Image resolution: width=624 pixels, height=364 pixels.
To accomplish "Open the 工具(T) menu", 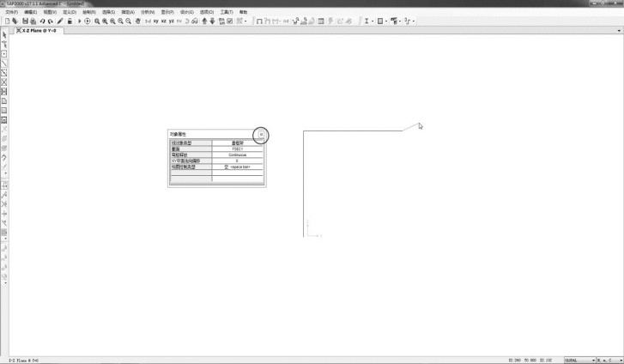I will 227,12.
